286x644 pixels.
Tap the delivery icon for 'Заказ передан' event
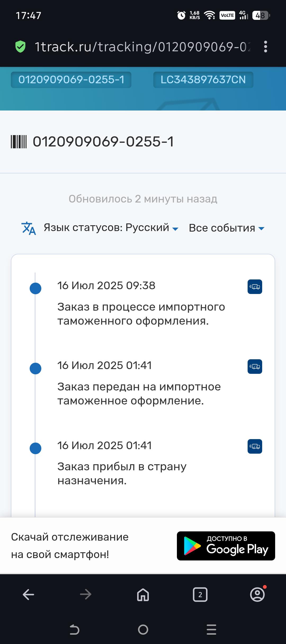[x=255, y=367]
